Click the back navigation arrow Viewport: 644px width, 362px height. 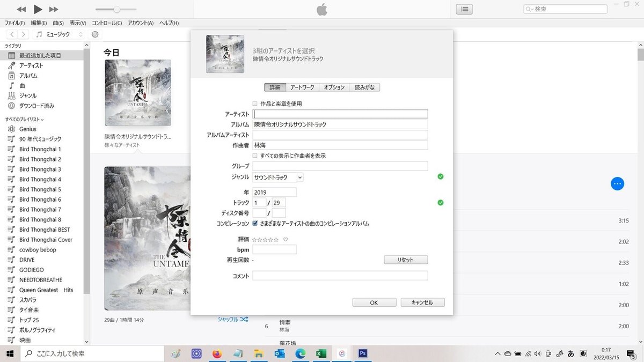click(12, 34)
